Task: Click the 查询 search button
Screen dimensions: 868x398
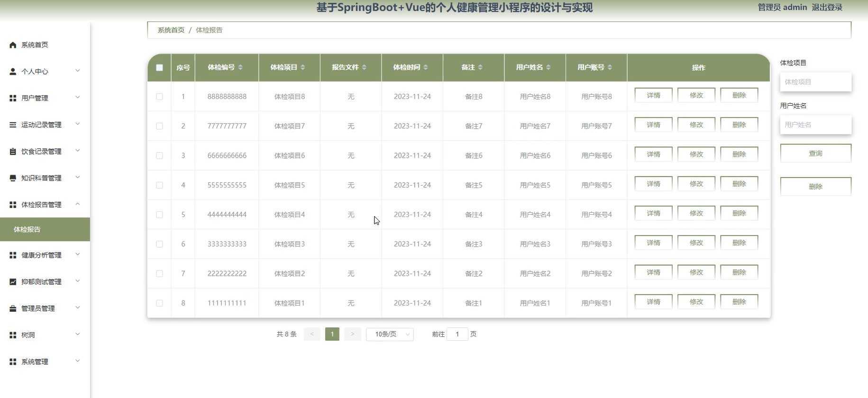Action: tap(816, 154)
